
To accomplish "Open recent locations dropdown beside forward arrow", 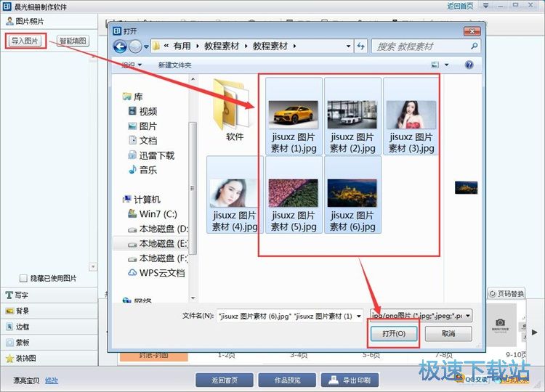I will (x=146, y=46).
